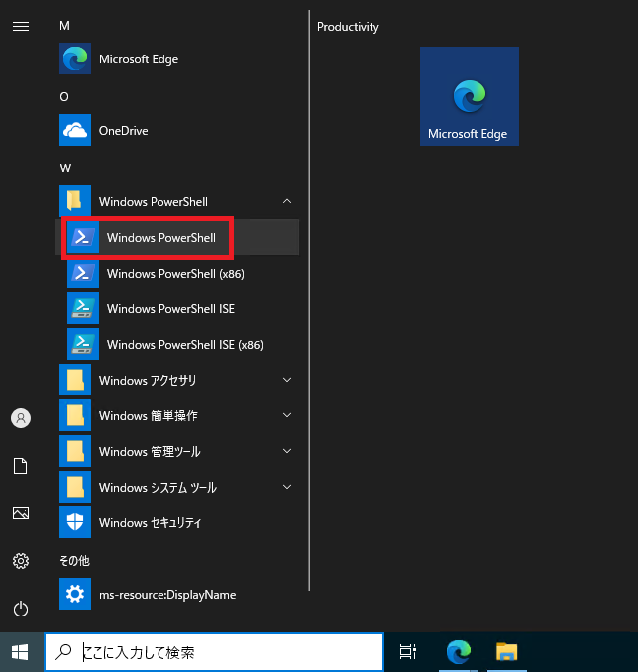The image size is (638, 672).
Task: Jump to letter index M header
Action: 64,26
